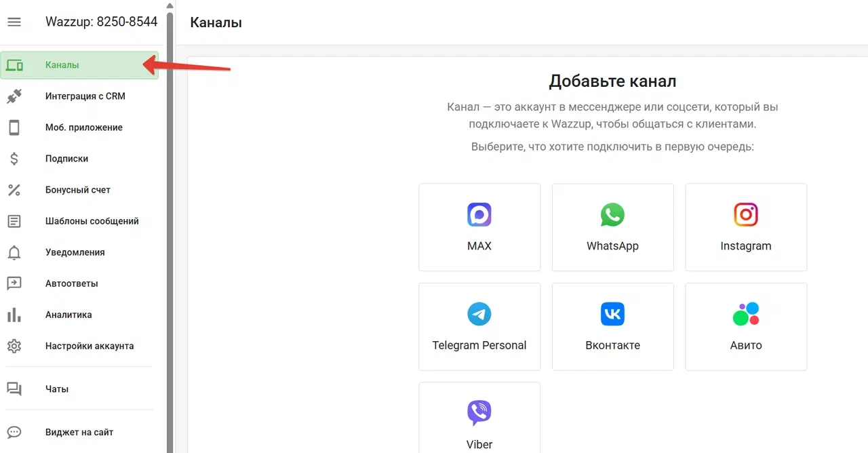Collapse sidebar using the hamburger menu icon

14,22
